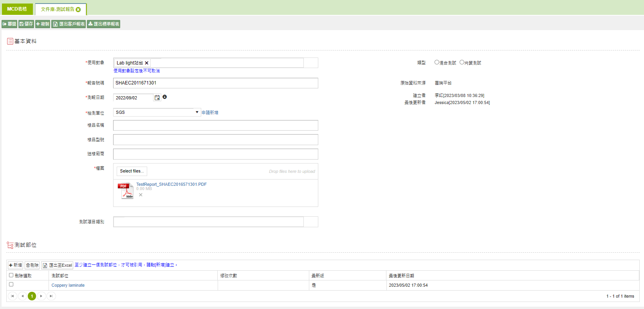Select page 1 in the pager
The image size is (644, 309).
(32, 296)
